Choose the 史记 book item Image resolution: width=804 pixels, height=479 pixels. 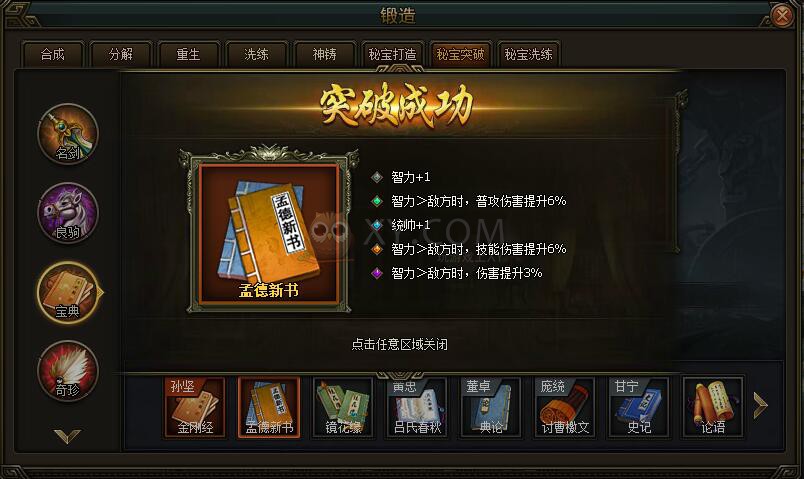639,407
